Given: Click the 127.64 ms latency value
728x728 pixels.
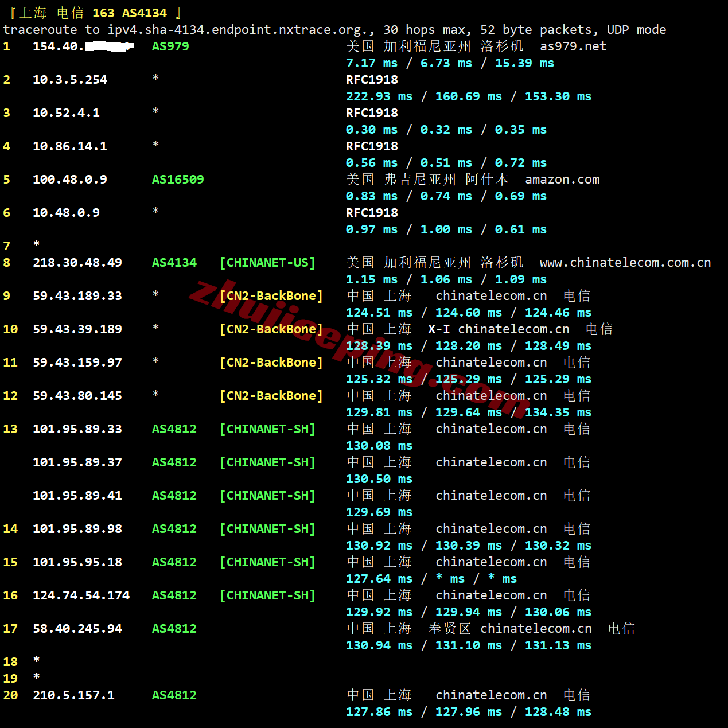Looking at the screenshot, I should click(x=379, y=579).
